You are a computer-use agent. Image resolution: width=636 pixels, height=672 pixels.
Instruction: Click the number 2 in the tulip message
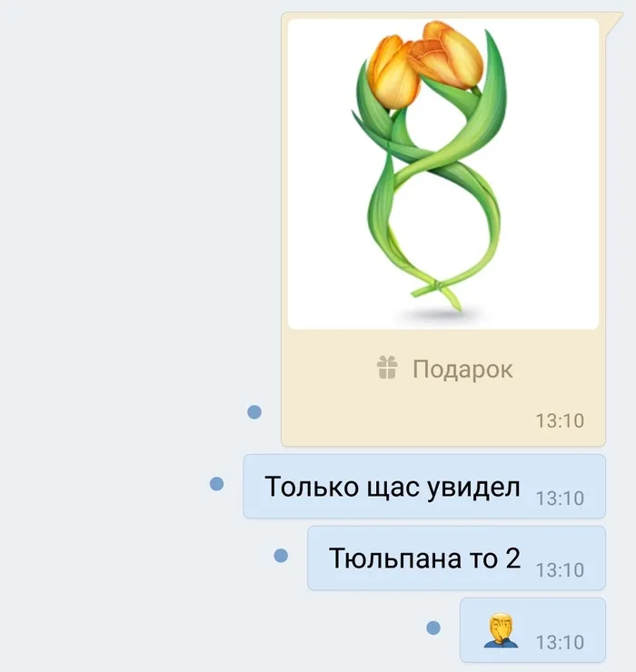point(513,558)
